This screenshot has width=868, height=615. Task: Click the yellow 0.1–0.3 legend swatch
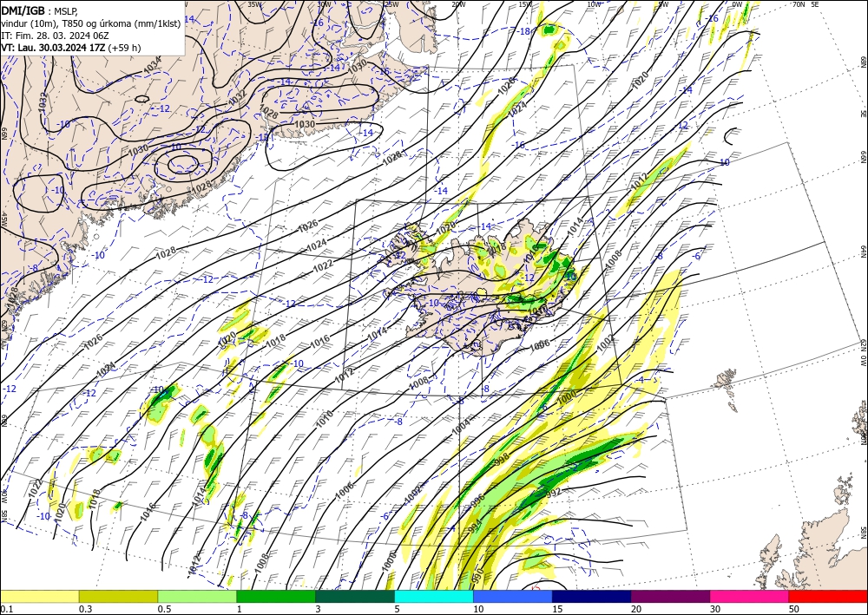[40, 596]
